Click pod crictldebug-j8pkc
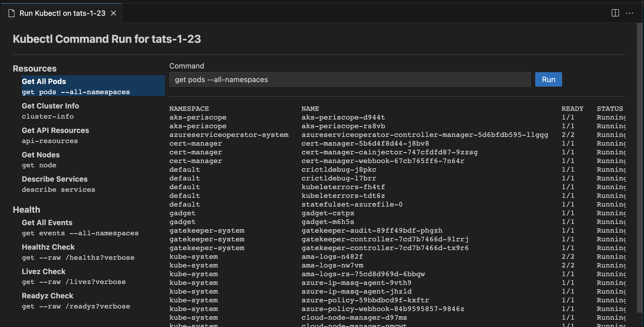This screenshot has height=327, width=644. 339,169
